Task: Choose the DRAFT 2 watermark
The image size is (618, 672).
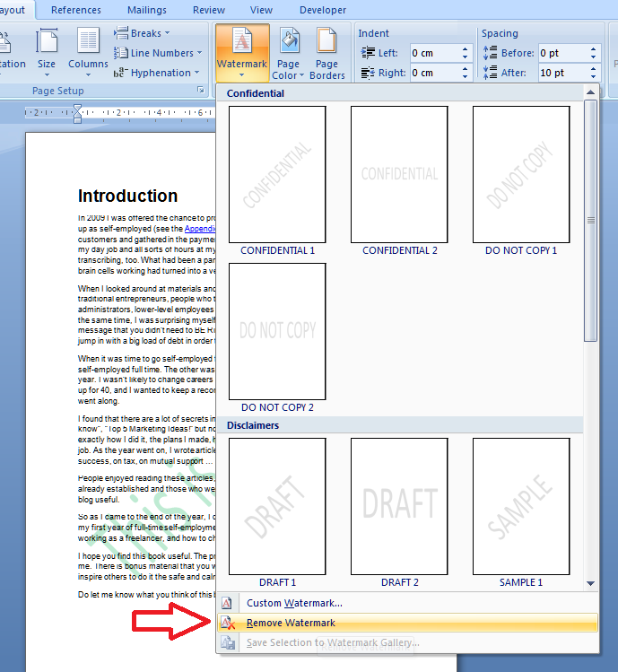Action: coord(399,506)
